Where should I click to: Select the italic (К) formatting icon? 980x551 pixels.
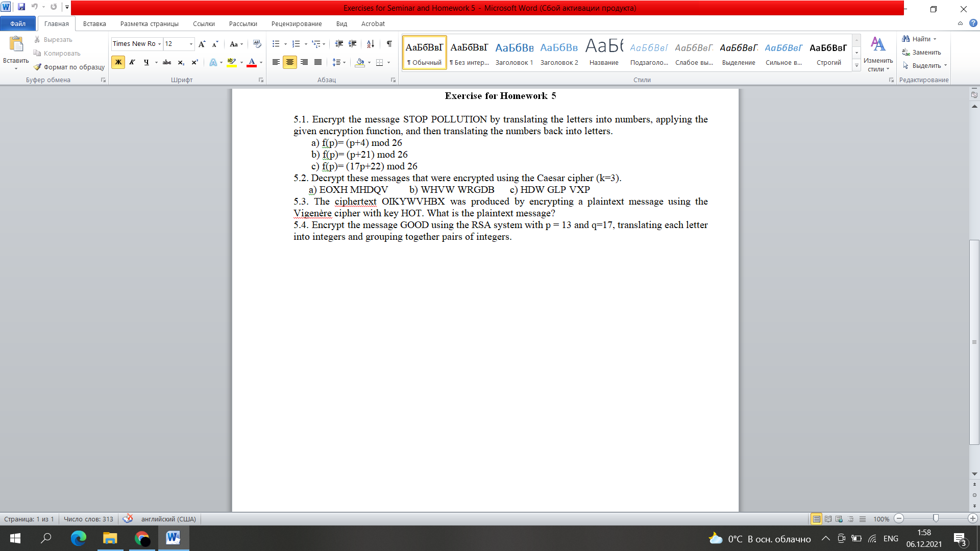pos(132,62)
